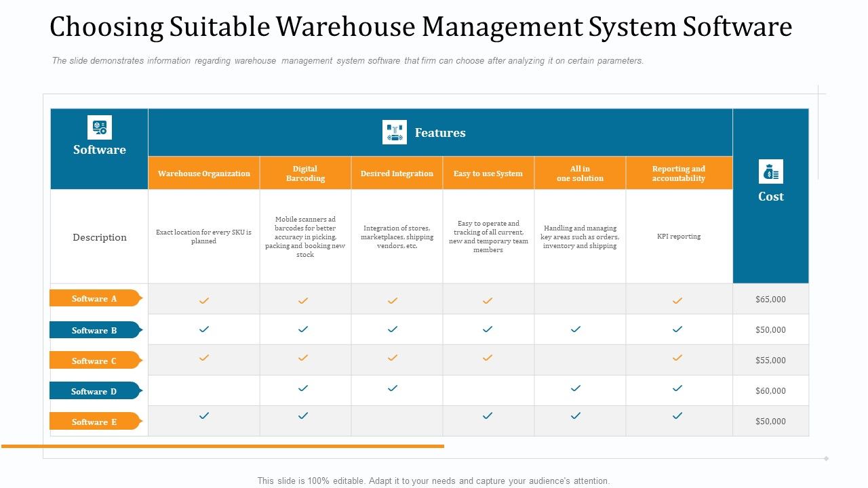Click the Features header label

pos(440,133)
